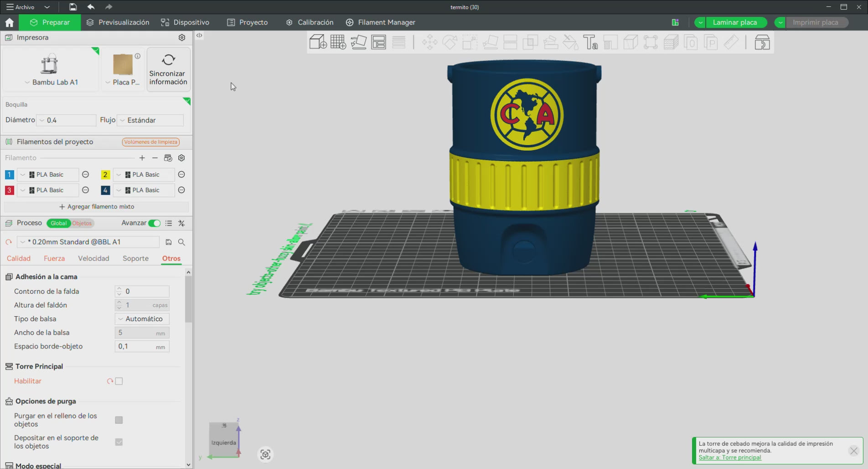The height and width of the screenshot is (469, 868).
Task: Click filament 2 yellow color swatch
Action: tap(105, 175)
